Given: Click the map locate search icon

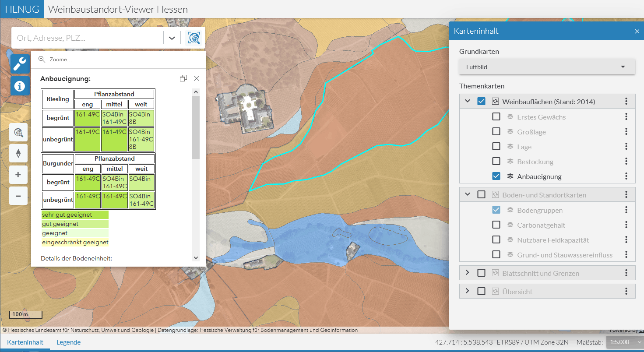Looking at the screenshot, I should point(194,38).
